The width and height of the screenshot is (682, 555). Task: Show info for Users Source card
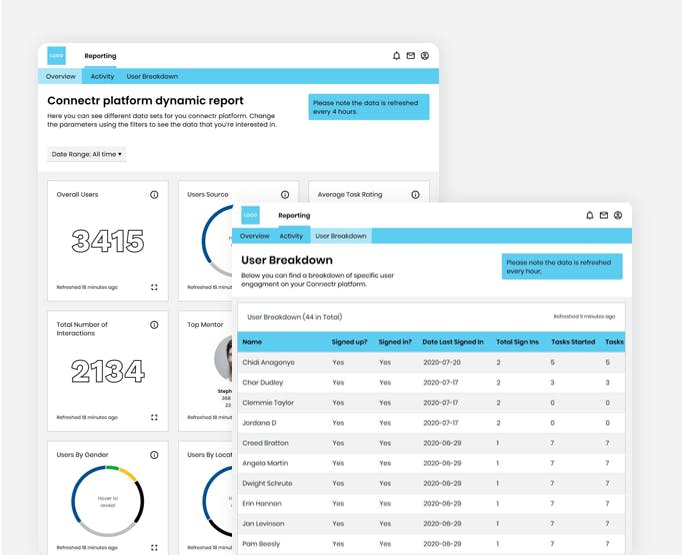[285, 194]
